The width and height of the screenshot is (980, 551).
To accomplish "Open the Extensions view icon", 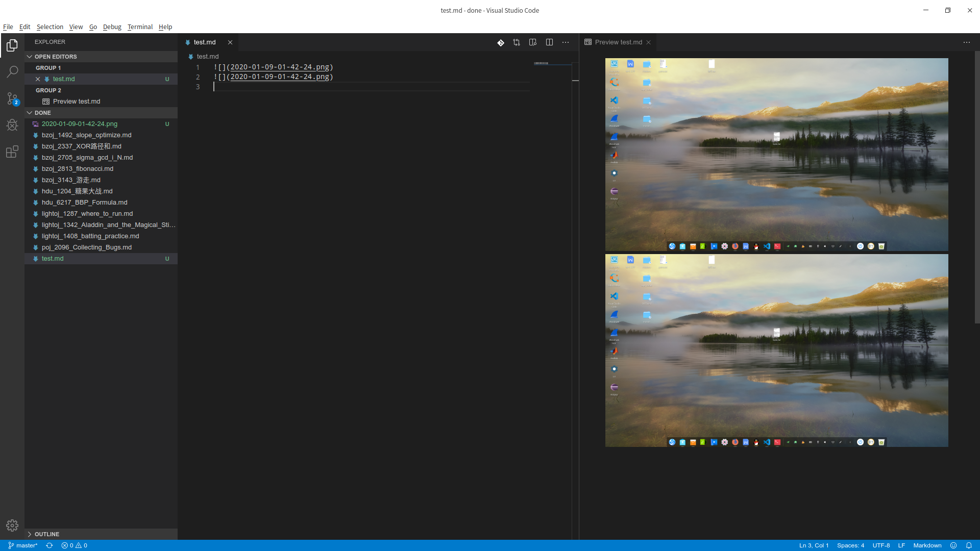I will pyautogui.click(x=12, y=152).
